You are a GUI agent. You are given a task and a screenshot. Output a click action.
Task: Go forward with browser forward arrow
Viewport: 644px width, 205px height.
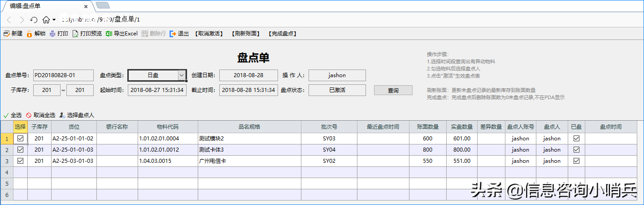click(x=22, y=20)
